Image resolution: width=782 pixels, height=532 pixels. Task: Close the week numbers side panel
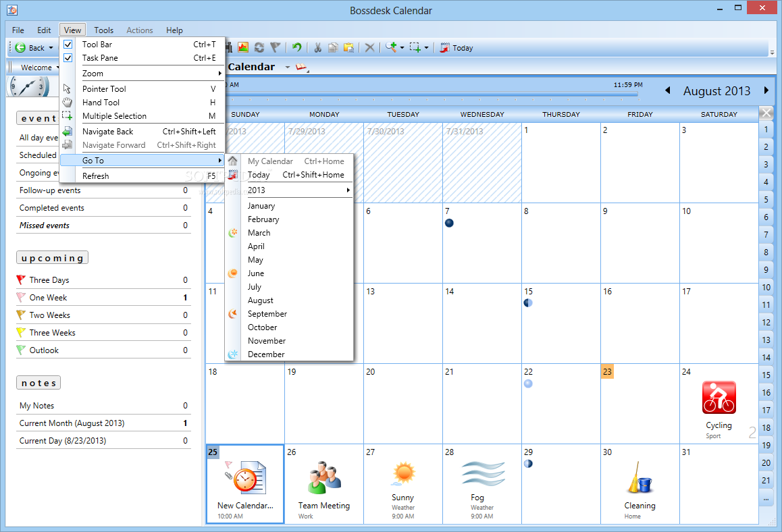tap(766, 113)
